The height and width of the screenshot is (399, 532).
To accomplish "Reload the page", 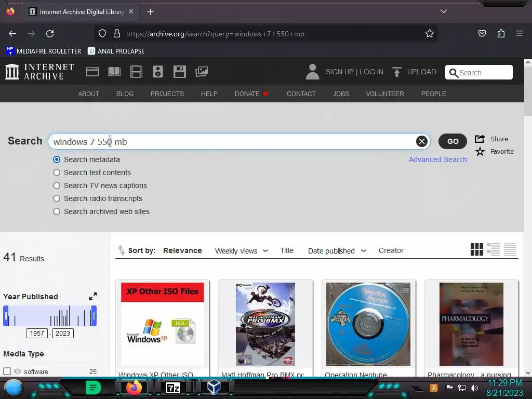I will (50, 34).
